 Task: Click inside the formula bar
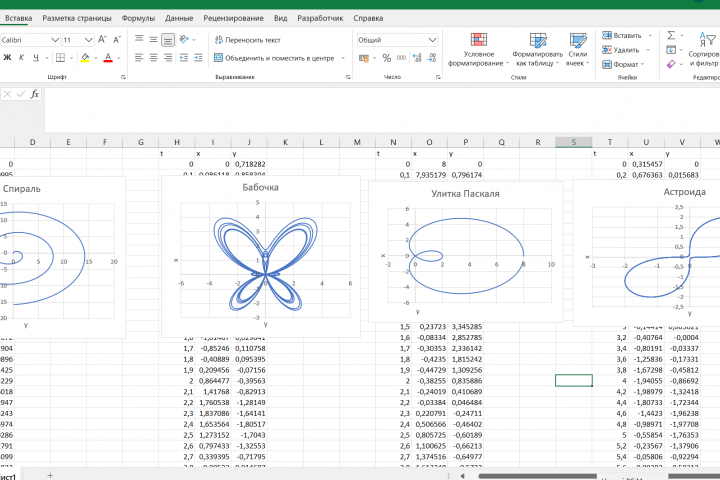click(x=382, y=110)
